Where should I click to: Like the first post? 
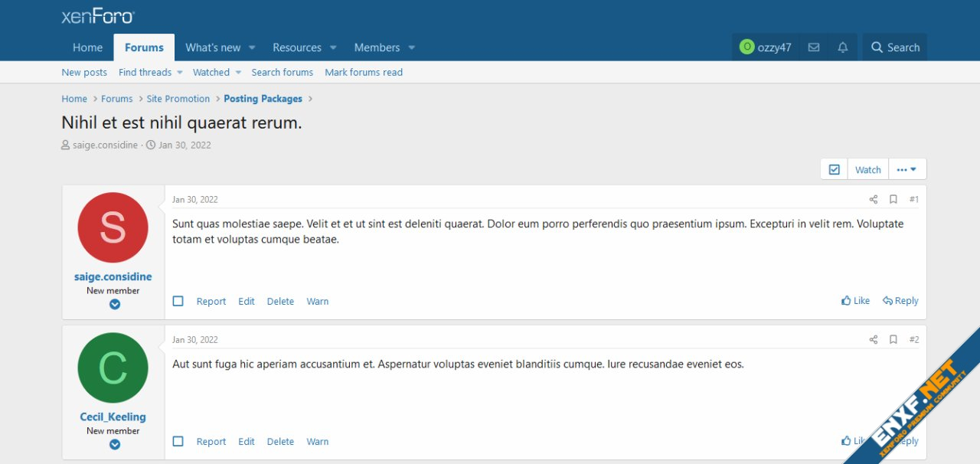tap(855, 301)
